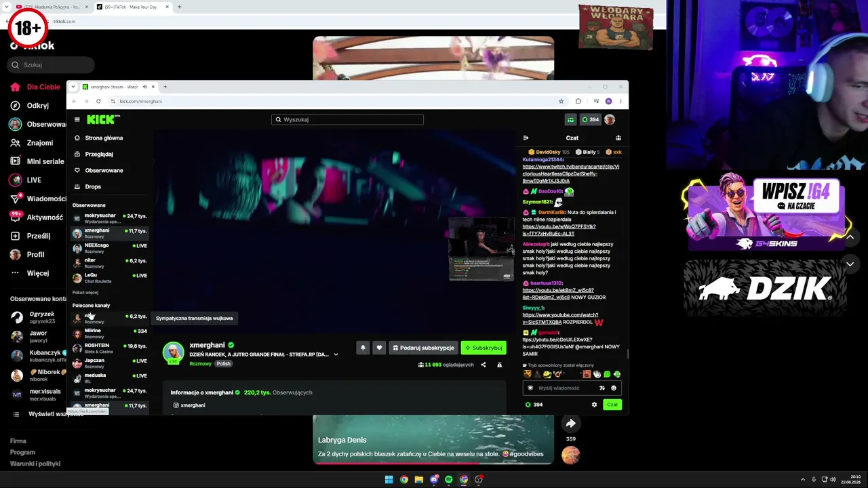Image resolution: width=868 pixels, height=488 pixels.
Task: Open TikTok Odkryj (Explore) page
Action: pos(37,106)
